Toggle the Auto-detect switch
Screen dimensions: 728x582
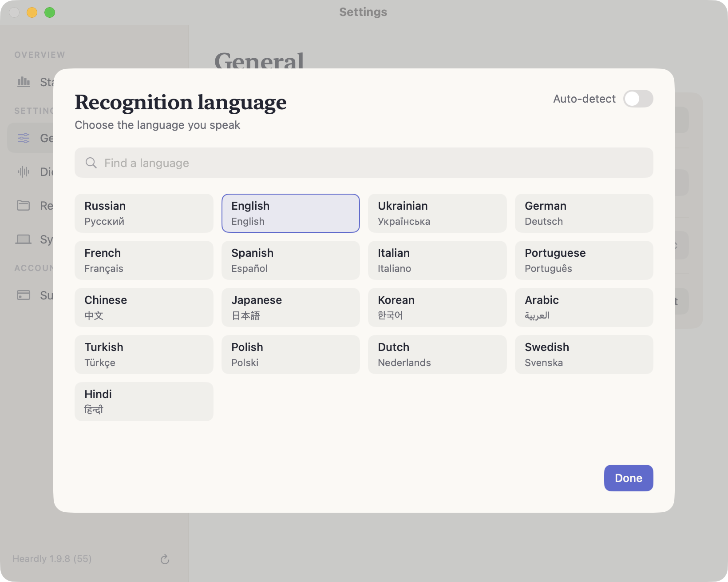click(638, 99)
